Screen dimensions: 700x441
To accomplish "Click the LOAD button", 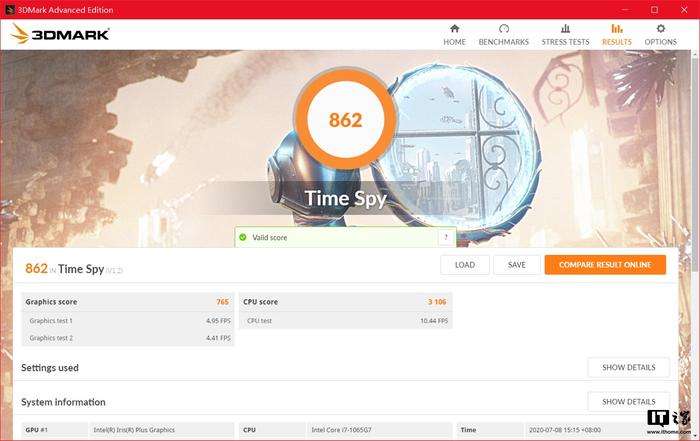I will [465, 265].
